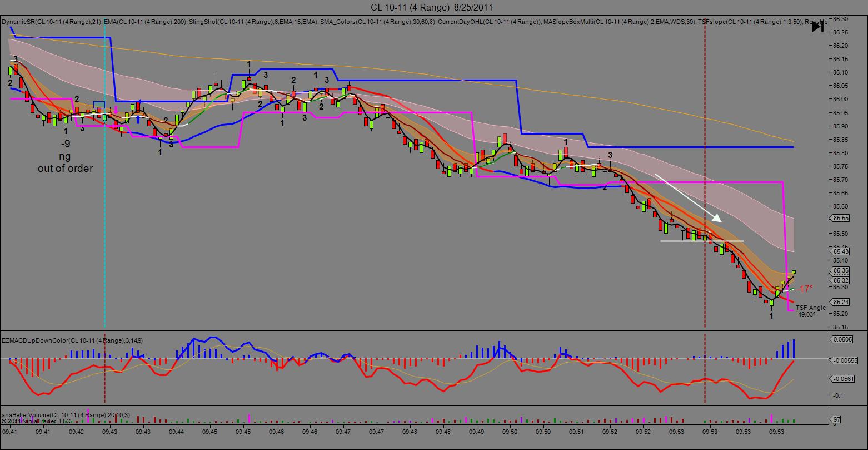
Task: Click the 09:42 time axis label
Action: click(77, 431)
